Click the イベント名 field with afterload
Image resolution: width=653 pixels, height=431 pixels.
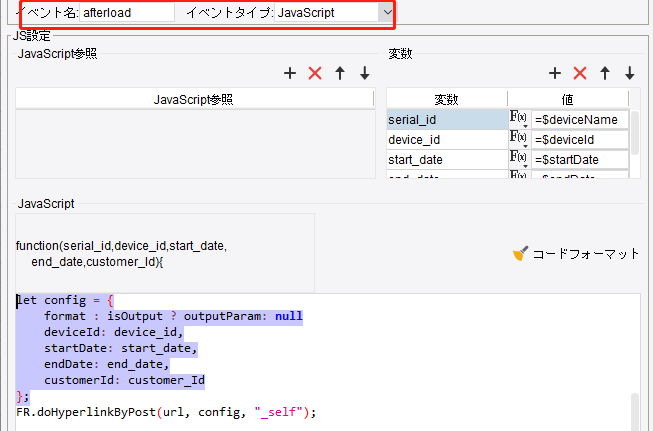click(x=127, y=12)
